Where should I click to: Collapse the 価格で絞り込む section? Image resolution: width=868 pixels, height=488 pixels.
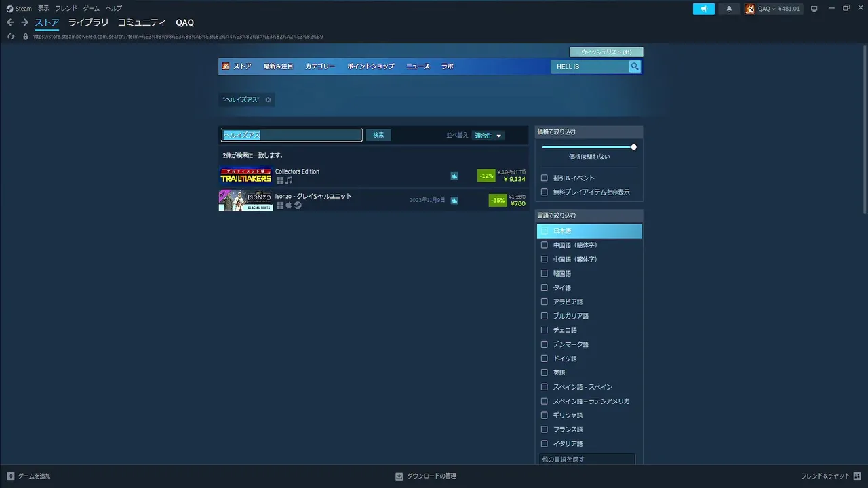[589, 131]
